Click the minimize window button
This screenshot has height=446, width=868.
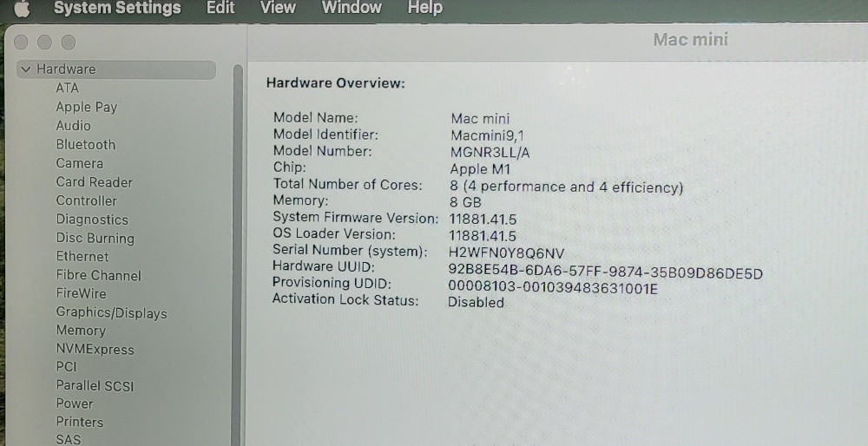[44, 43]
